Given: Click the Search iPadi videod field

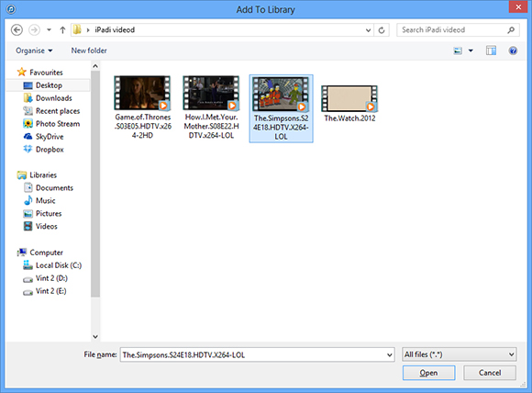Looking at the screenshot, I should [x=458, y=30].
